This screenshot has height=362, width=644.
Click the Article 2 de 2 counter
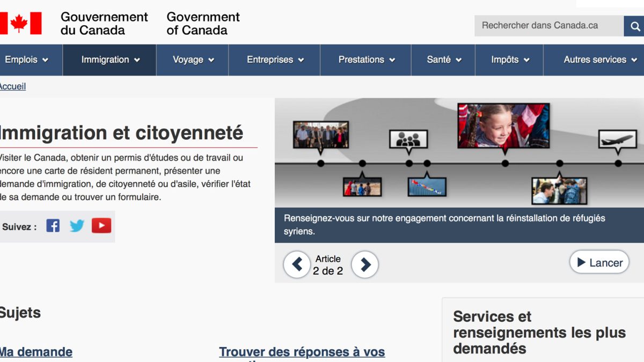click(x=328, y=265)
